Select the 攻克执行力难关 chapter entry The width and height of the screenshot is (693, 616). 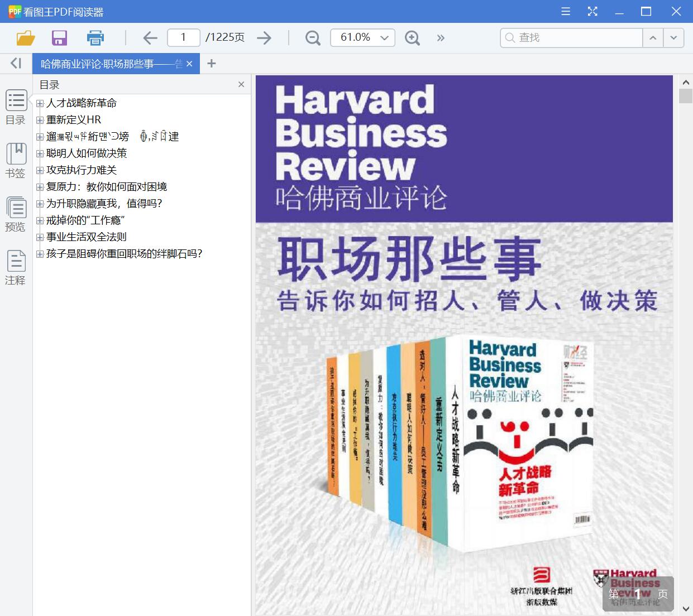tap(82, 170)
